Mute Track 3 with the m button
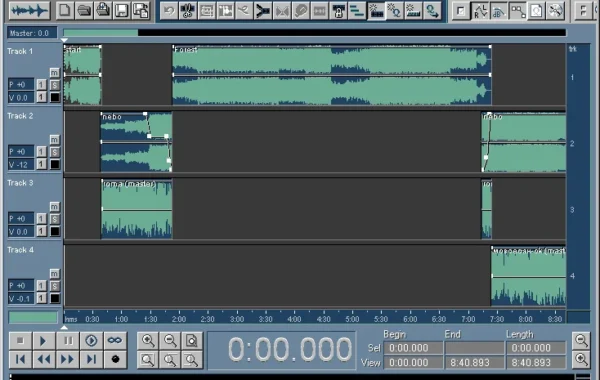This screenshot has width=600, height=380. 55,207
